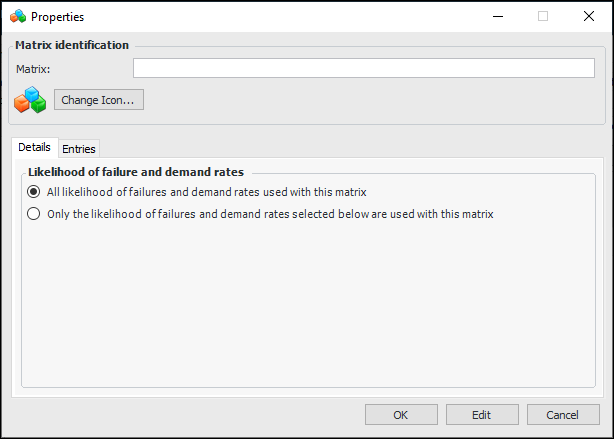This screenshot has height=439, width=614.
Task: Minimize the Properties window
Action: pyautogui.click(x=496, y=16)
